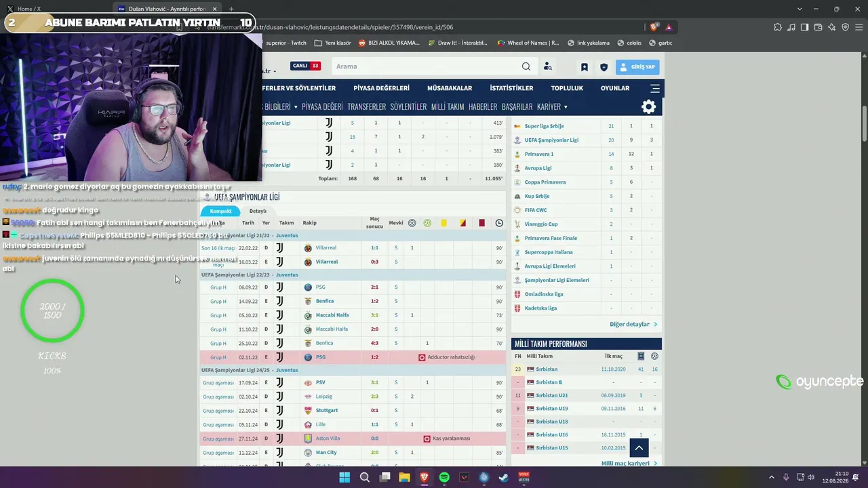Open the MÜSABAKALAR menu
Screen dimensions: 868x488
click(450, 88)
